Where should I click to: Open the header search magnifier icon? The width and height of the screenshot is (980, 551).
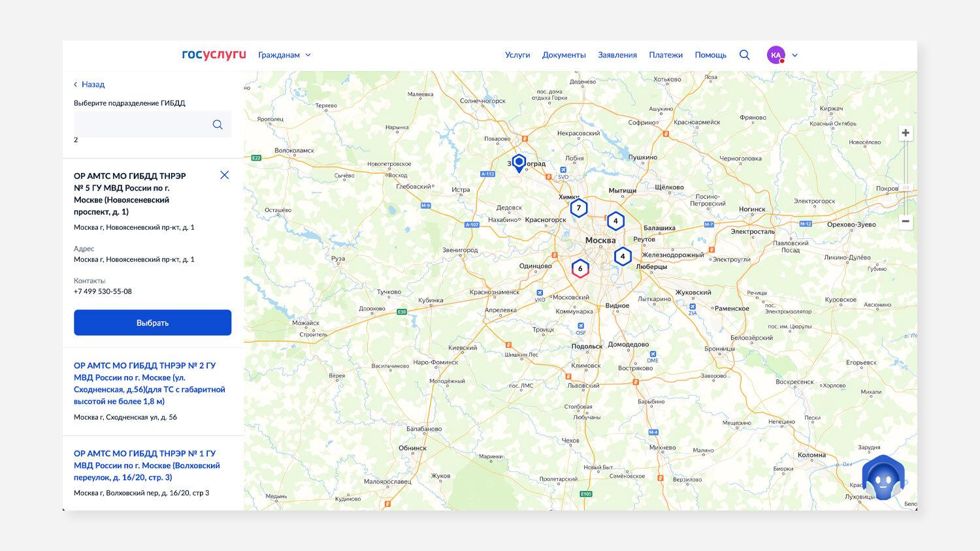[744, 55]
